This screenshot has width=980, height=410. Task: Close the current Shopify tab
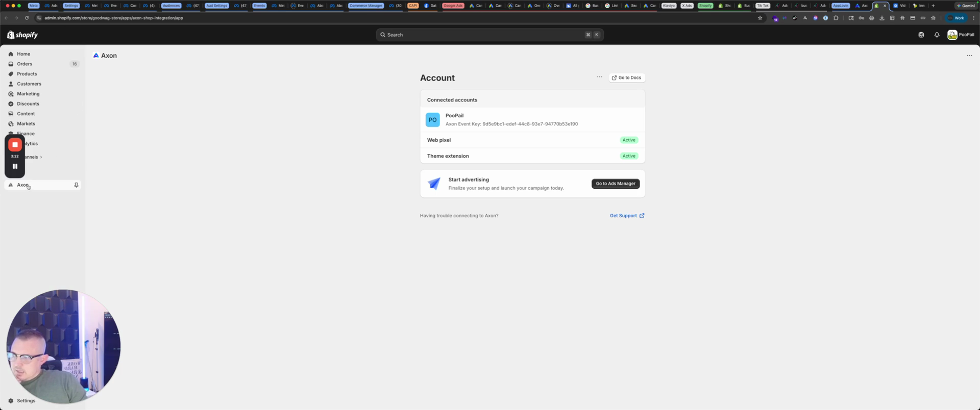pos(885,6)
